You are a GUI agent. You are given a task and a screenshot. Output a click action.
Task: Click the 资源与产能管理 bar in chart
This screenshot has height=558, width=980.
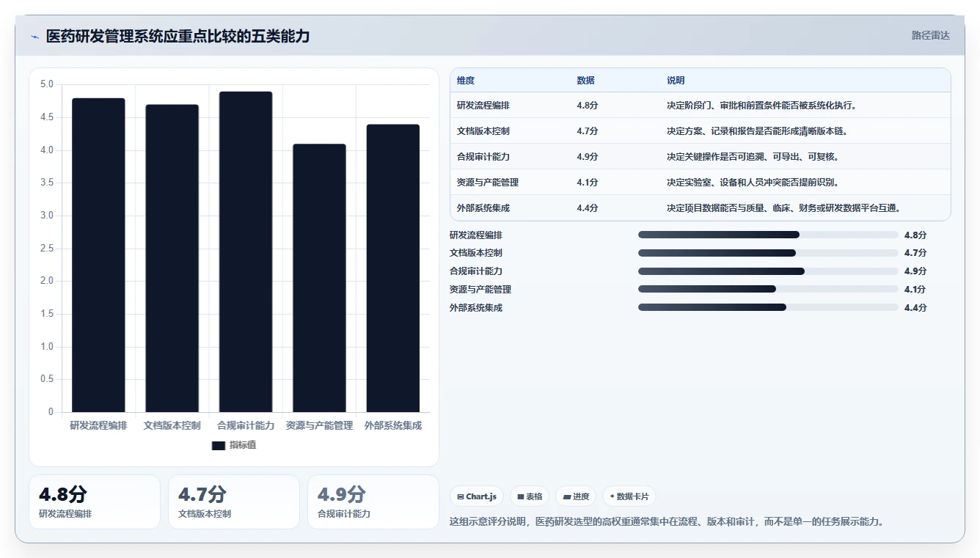[319, 278]
